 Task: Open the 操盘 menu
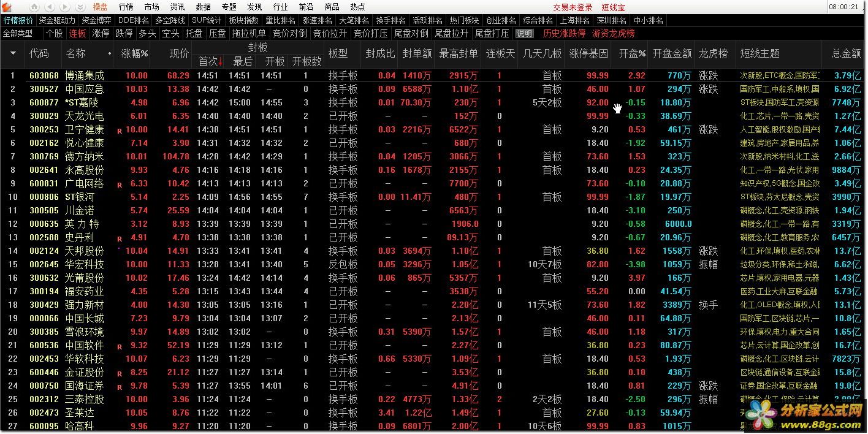pyautogui.click(x=101, y=7)
